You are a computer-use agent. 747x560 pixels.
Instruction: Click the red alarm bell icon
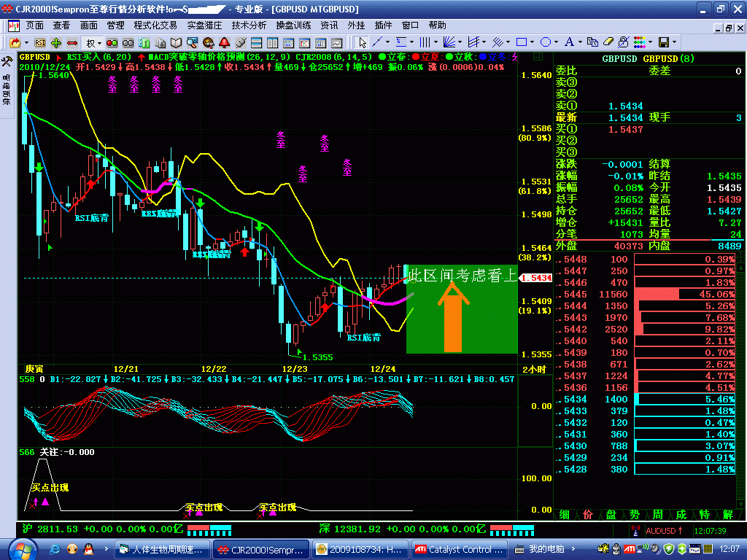(225, 43)
